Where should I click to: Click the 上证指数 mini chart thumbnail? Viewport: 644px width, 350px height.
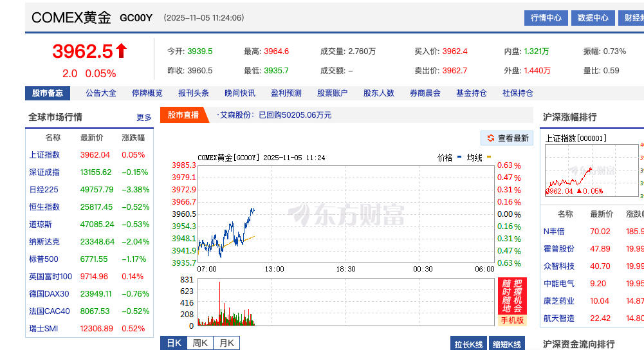click(592, 170)
